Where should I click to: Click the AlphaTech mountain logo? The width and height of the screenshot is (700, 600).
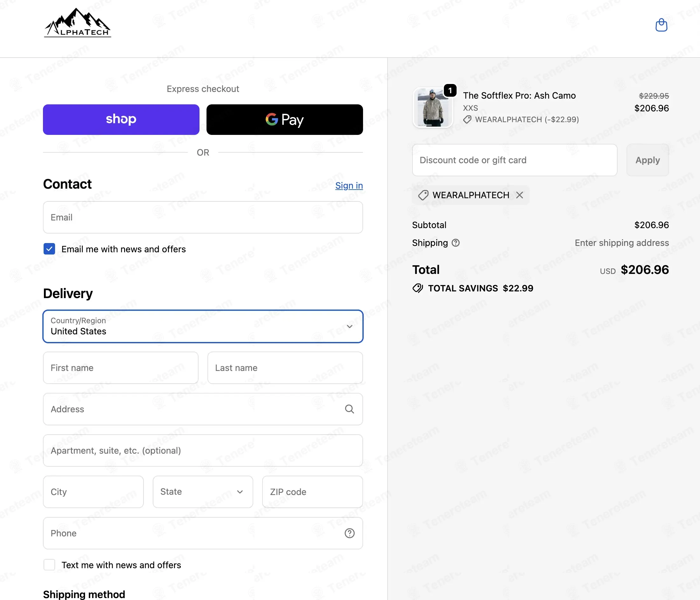pyautogui.click(x=78, y=23)
